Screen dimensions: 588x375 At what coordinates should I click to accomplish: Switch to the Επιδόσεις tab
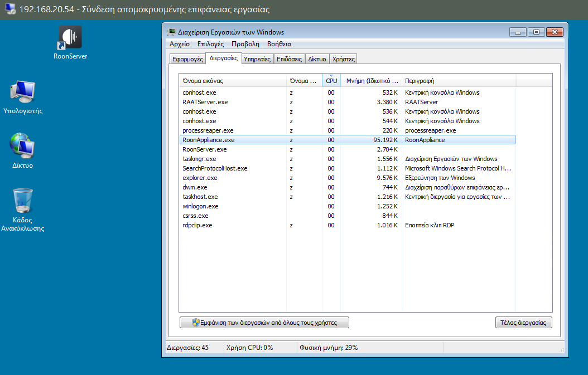(x=289, y=59)
